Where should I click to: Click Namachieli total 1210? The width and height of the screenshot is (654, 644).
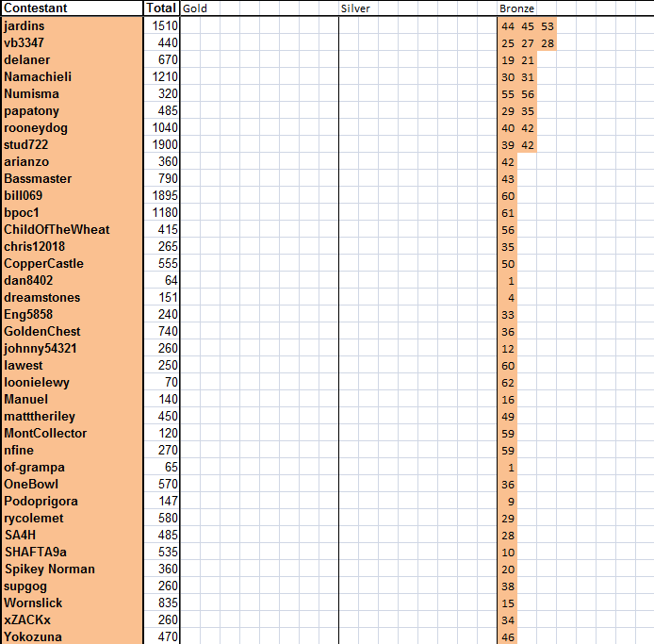coord(161,76)
